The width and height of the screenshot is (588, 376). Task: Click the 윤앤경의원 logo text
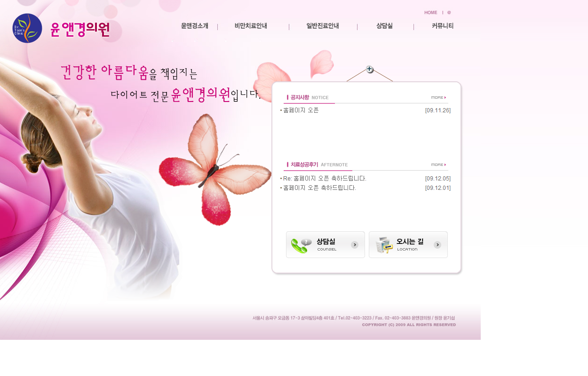(80, 29)
